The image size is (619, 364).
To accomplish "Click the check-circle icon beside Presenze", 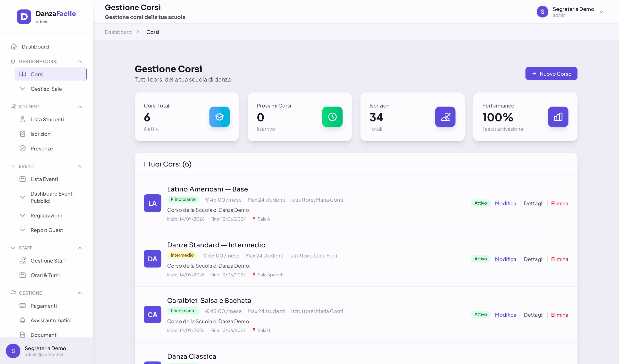I will [23, 148].
